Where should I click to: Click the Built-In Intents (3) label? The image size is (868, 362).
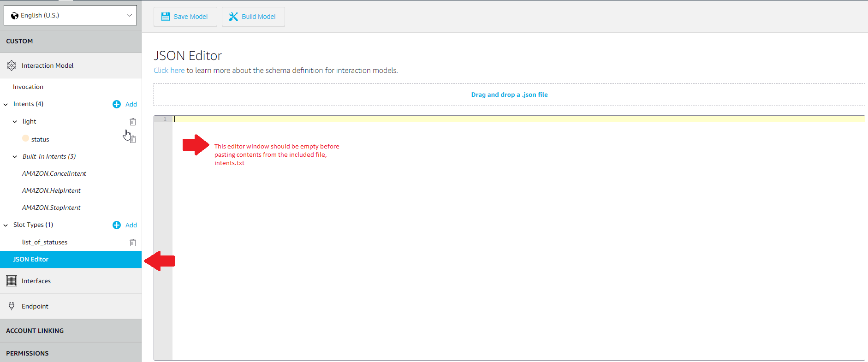pos(49,156)
